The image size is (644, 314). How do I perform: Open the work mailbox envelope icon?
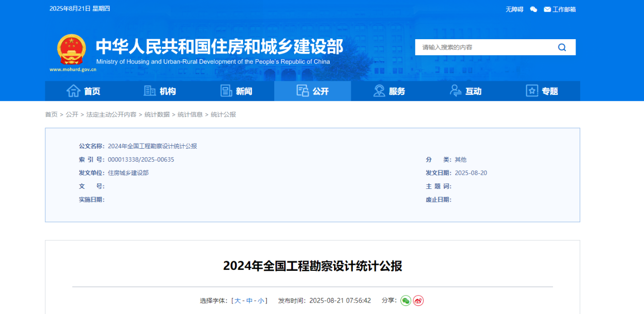coord(547,9)
